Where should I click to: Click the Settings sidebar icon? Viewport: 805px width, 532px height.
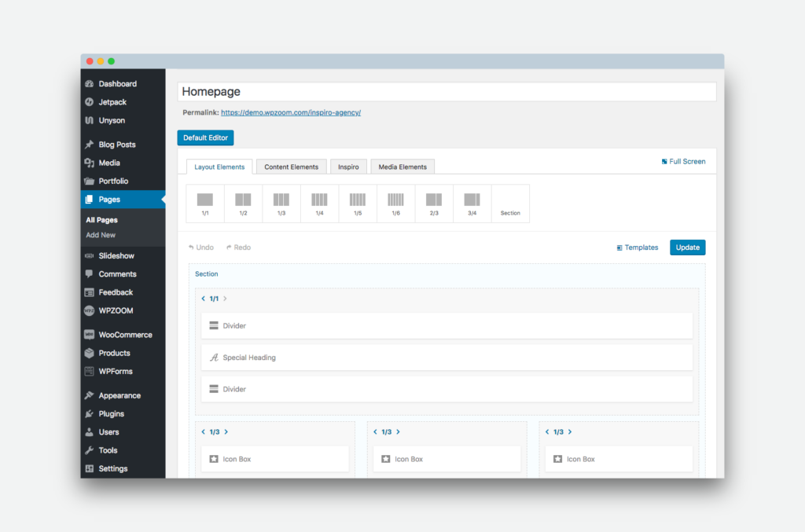pos(90,468)
